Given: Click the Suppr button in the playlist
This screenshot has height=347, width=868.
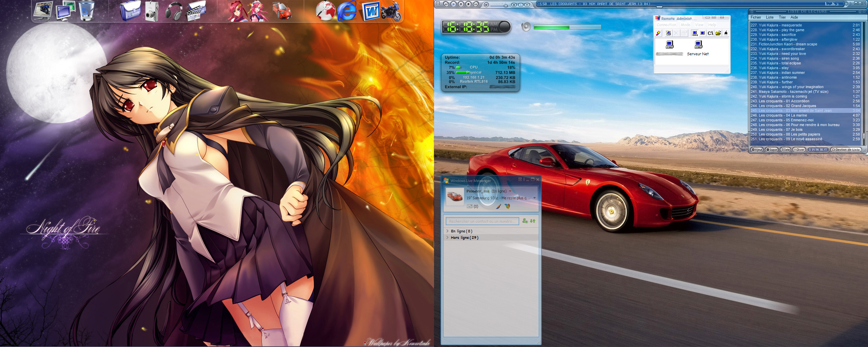Looking at the screenshot, I should pos(772,150).
